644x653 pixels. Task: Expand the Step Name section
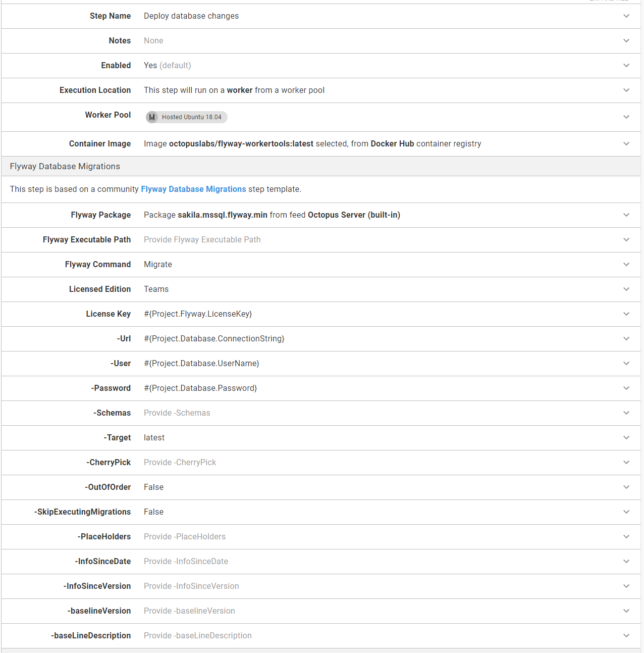626,16
